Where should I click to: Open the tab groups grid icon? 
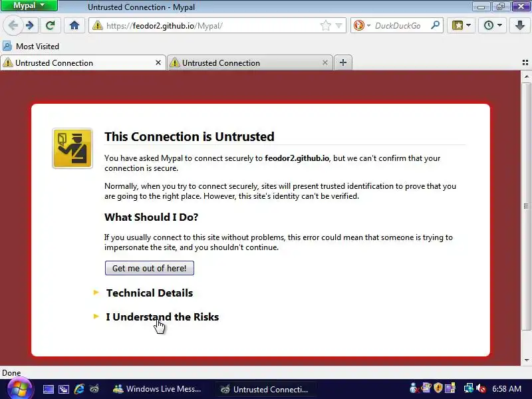pyautogui.click(x=525, y=63)
